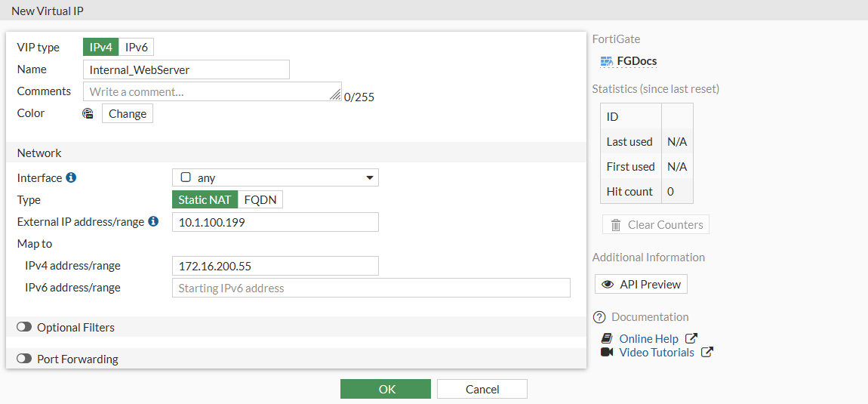
Task: Click the Video Tutorials camera icon
Action: [606, 353]
